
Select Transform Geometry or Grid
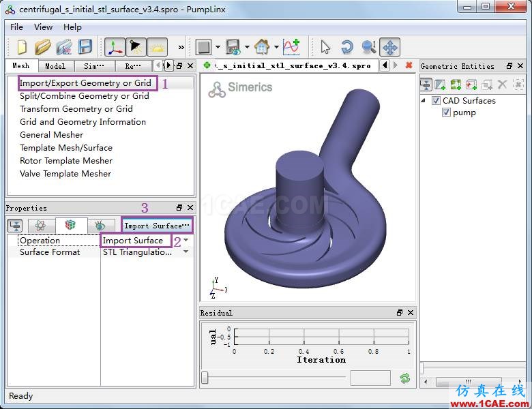[76, 109]
